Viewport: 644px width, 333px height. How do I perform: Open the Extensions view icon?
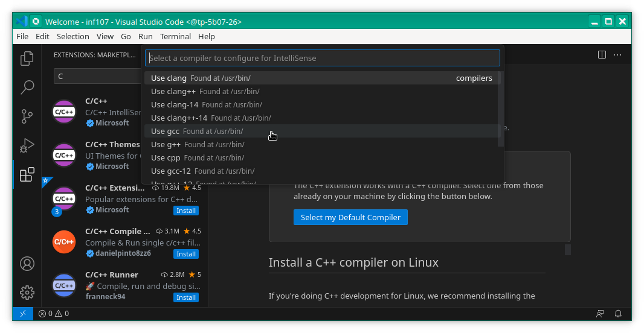click(x=27, y=174)
